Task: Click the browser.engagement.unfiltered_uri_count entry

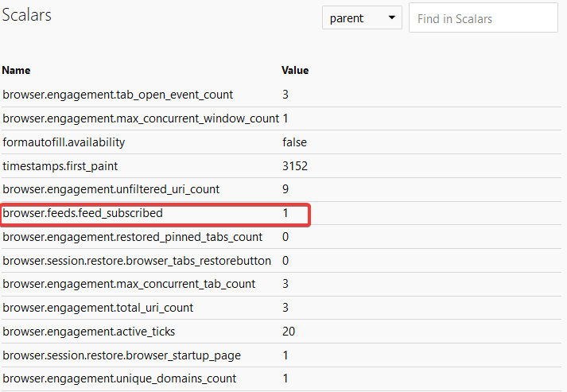Action: point(111,189)
